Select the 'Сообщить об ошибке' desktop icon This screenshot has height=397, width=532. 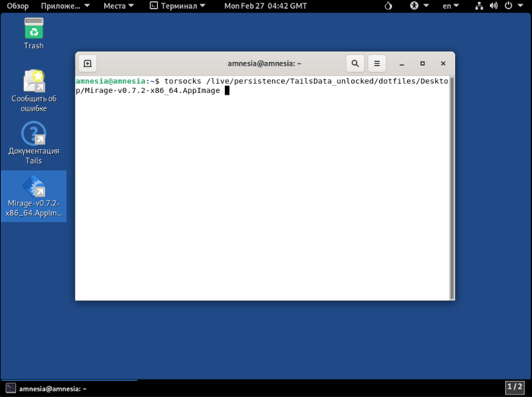(x=34, y=90)
